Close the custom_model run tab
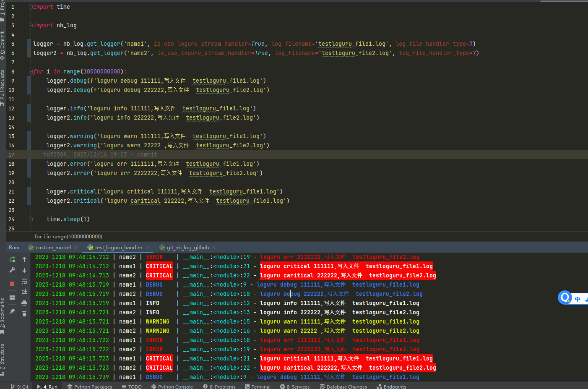The width and height of the screenshot is (588, 389). [75, 248]
